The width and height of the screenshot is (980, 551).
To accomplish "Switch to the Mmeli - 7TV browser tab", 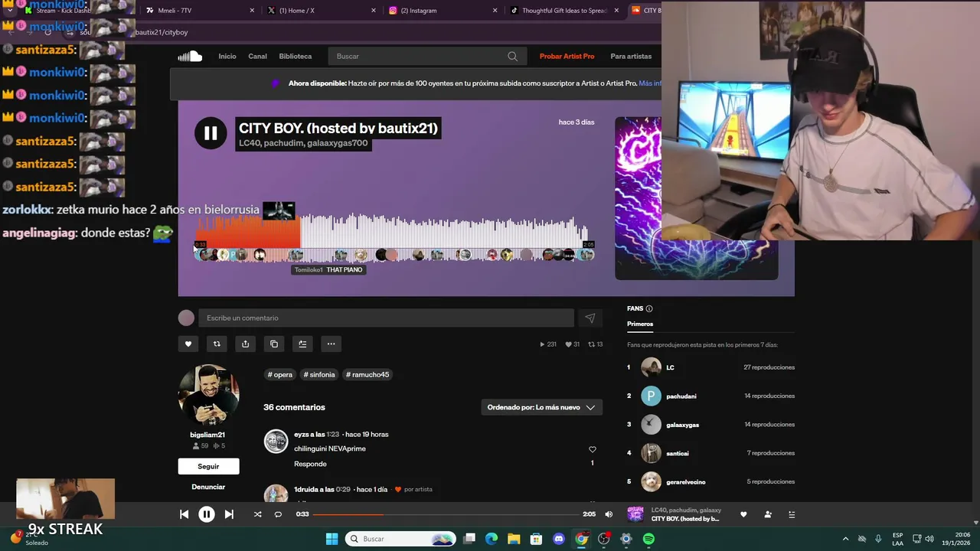I will click(199, 11).
